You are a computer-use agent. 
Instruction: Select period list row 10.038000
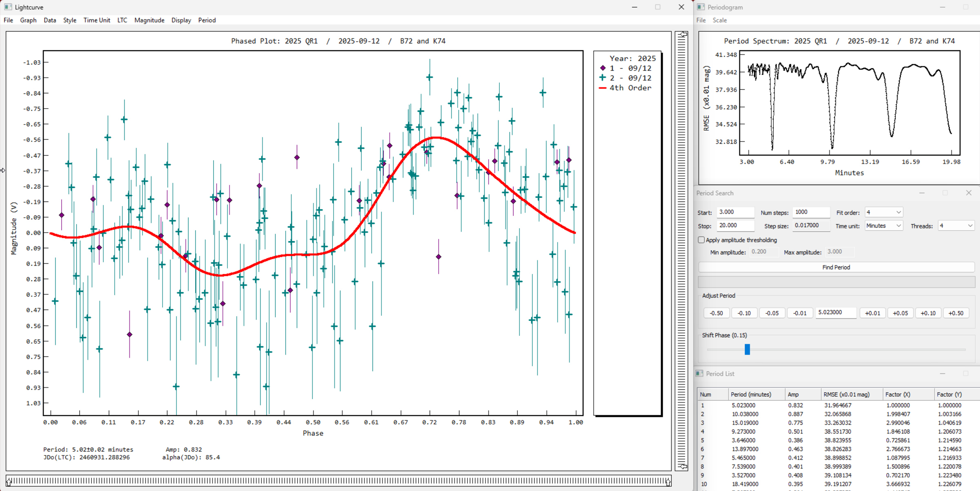(x=838, y=414)
